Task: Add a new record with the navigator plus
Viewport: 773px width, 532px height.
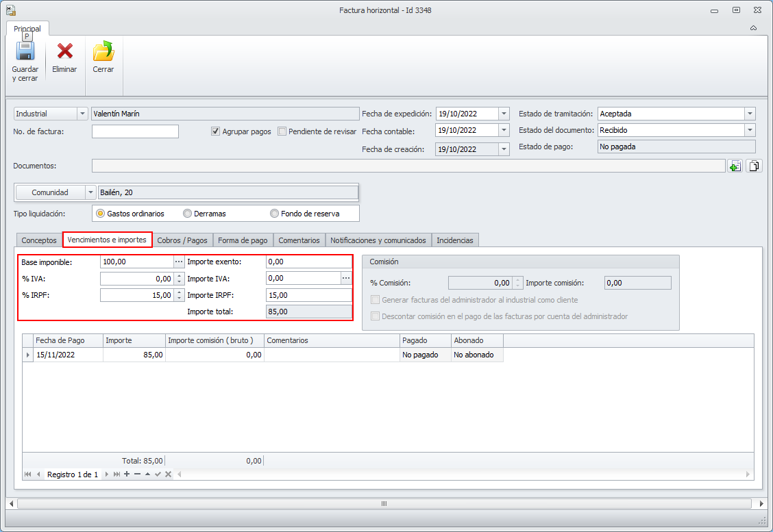Action: tap(127, 474)
